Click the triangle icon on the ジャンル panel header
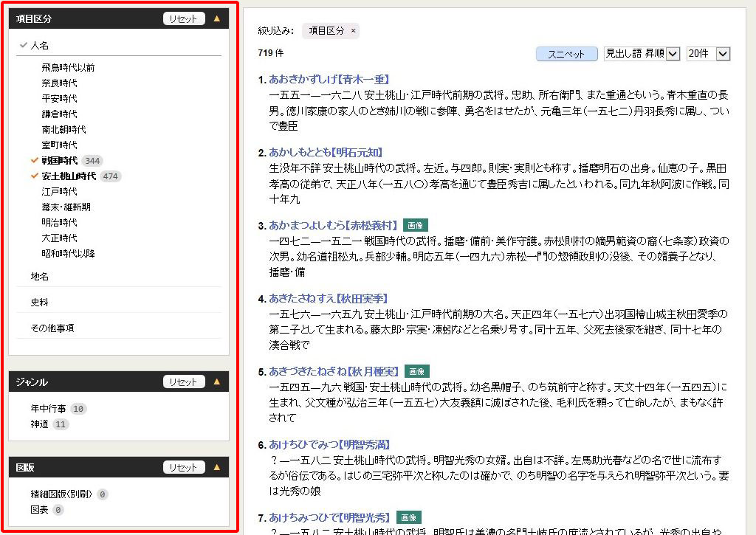756x535 pixels. click(x=218, y=382)
